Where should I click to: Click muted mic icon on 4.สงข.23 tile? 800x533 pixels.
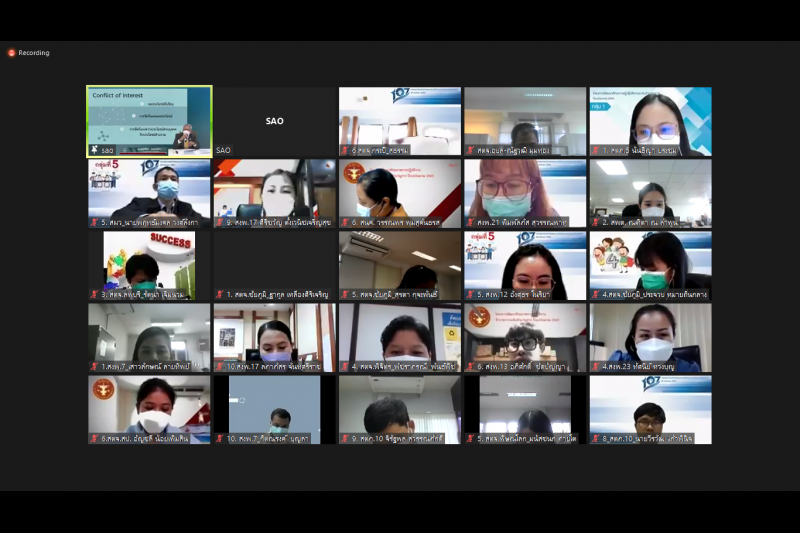click(595, 367)
